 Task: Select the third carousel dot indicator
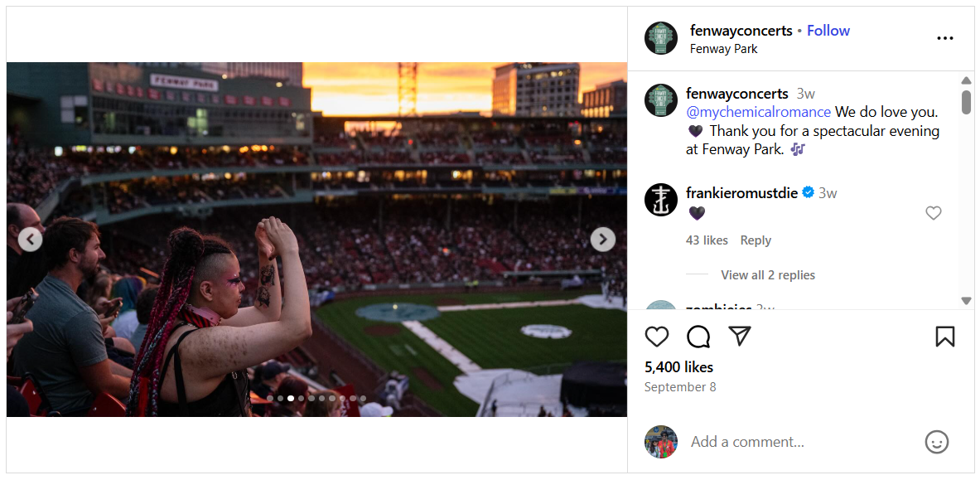click(x=290, y=398)
